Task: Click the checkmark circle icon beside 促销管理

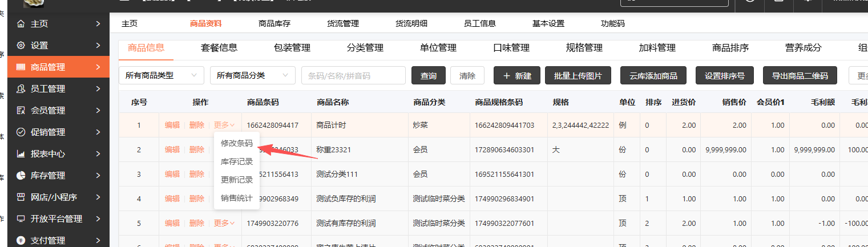Action: (21, 132)
